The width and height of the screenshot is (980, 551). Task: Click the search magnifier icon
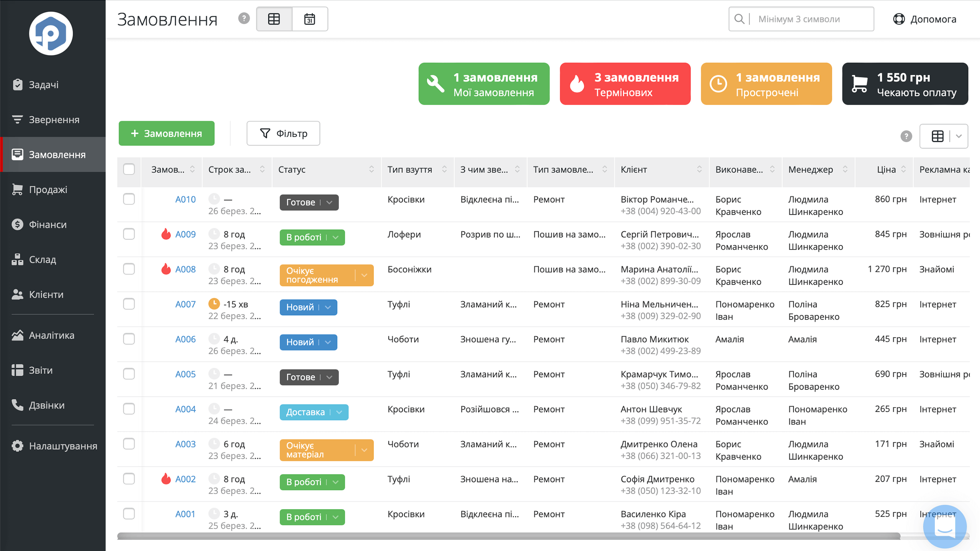pyautogui.click(x=740, y=19)
